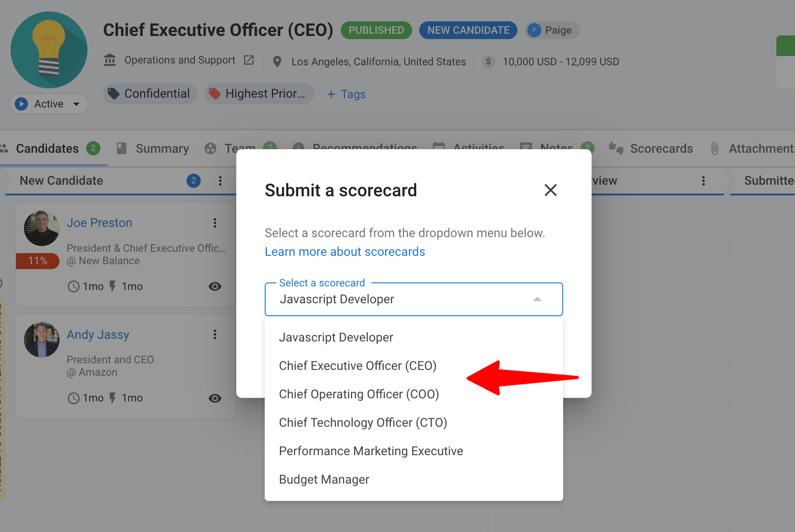Select Chief Operating Officer (COO) scorecard
The height and width of the screenshot is (532, 795).
pyautogui.click(x=359, y=394)
